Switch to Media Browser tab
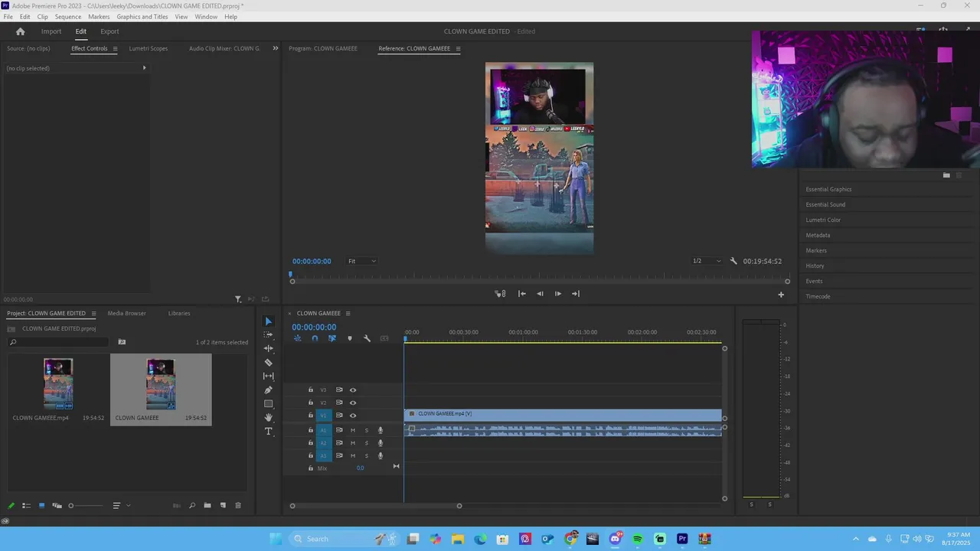This screenshot has height=551, width=980. pos(126,313)
